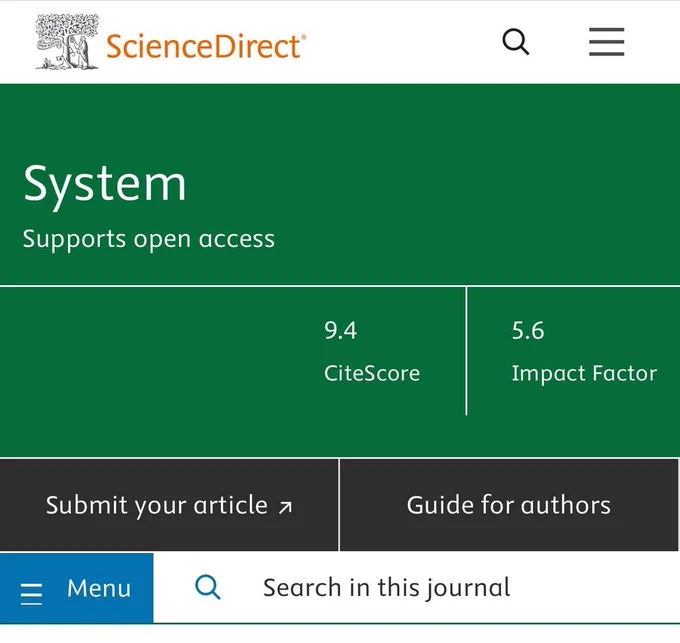
Task: Open the header search magnifier icon
Action: click(x=516, y=42)
